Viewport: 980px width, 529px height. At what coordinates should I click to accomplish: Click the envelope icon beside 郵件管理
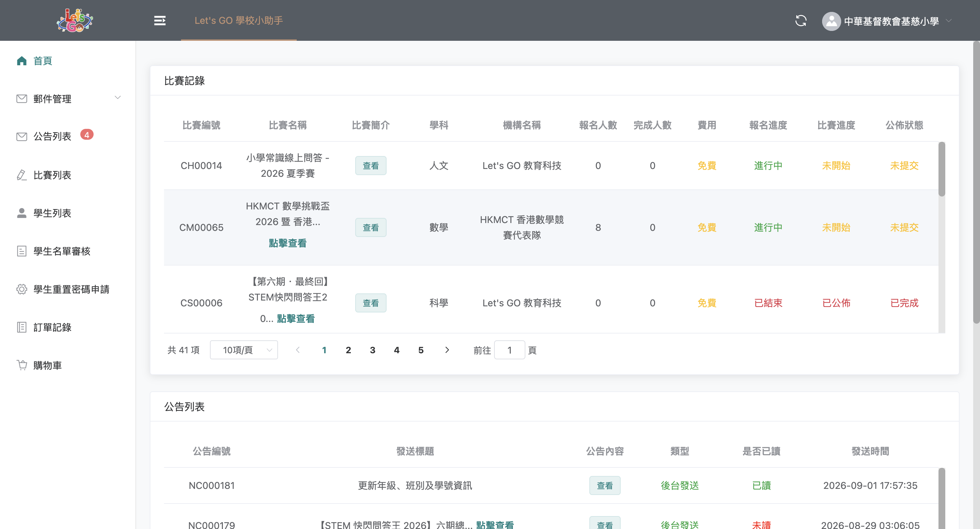pyautogui.click(x=22, y=99)
